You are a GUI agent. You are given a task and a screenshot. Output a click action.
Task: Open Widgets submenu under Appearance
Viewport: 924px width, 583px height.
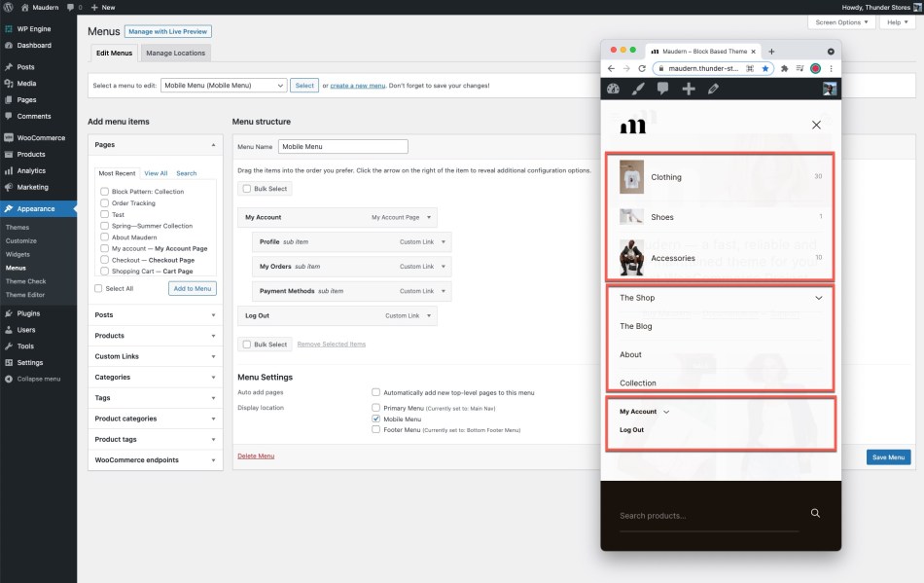[x=18, y=255]
